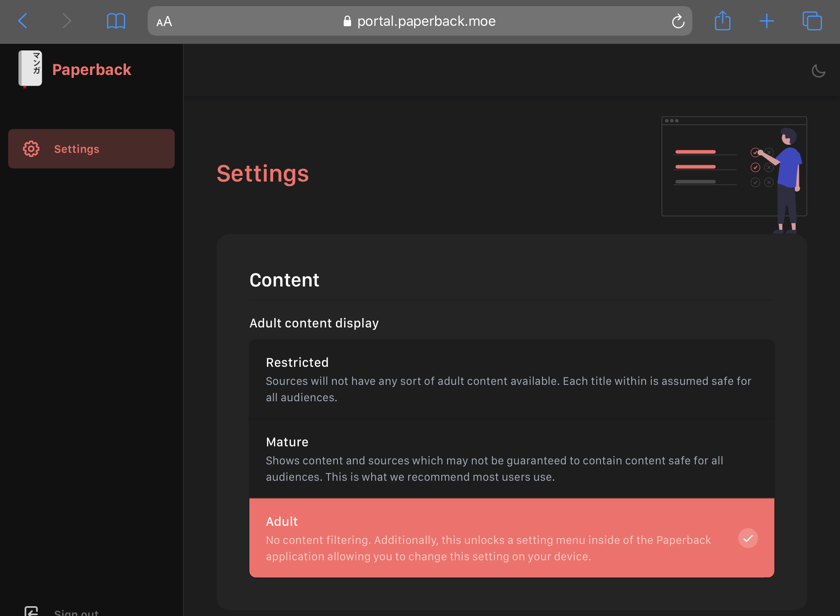Screen dimensions: 840x616
Task: Open the Safari bookmarks book icon
Action: coord(116,21)
